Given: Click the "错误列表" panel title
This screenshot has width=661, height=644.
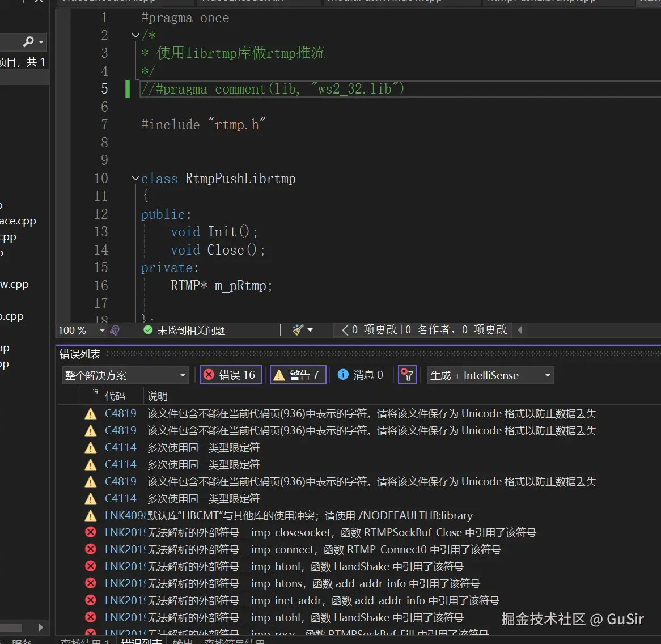Looking at the screenshot, I should (x=80, y=354).
